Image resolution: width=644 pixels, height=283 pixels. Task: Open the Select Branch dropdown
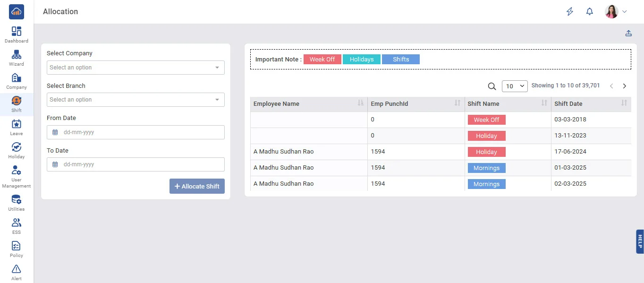(136, 100)
